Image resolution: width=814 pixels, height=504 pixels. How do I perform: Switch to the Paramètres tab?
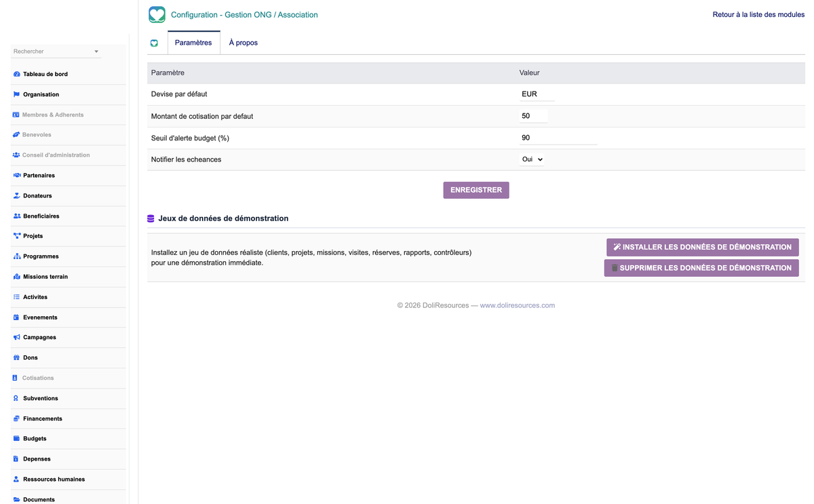[193, 43]
